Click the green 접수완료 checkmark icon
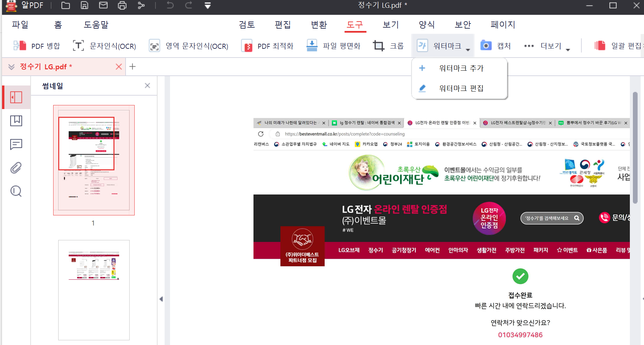The height and width of the screenshot is (345, 644). click(x=520, y=276)
